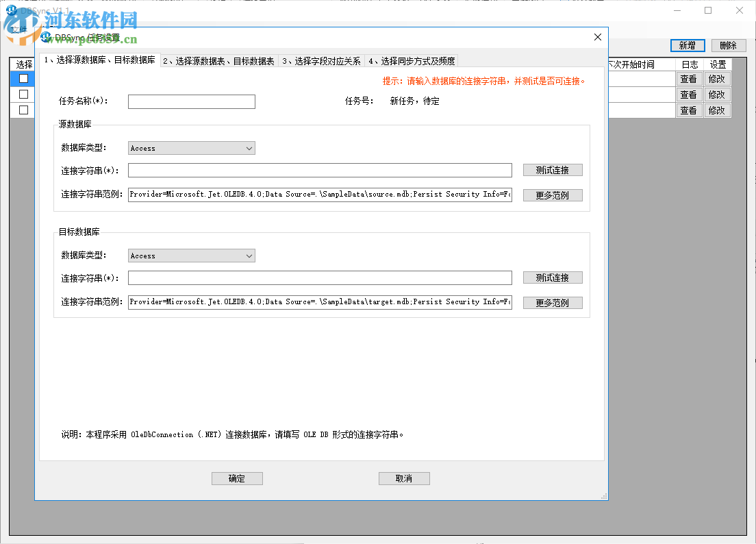This screenshot has height=544, width=756.
Task: Tick the third row checkbox in main window
Action: 23,110
